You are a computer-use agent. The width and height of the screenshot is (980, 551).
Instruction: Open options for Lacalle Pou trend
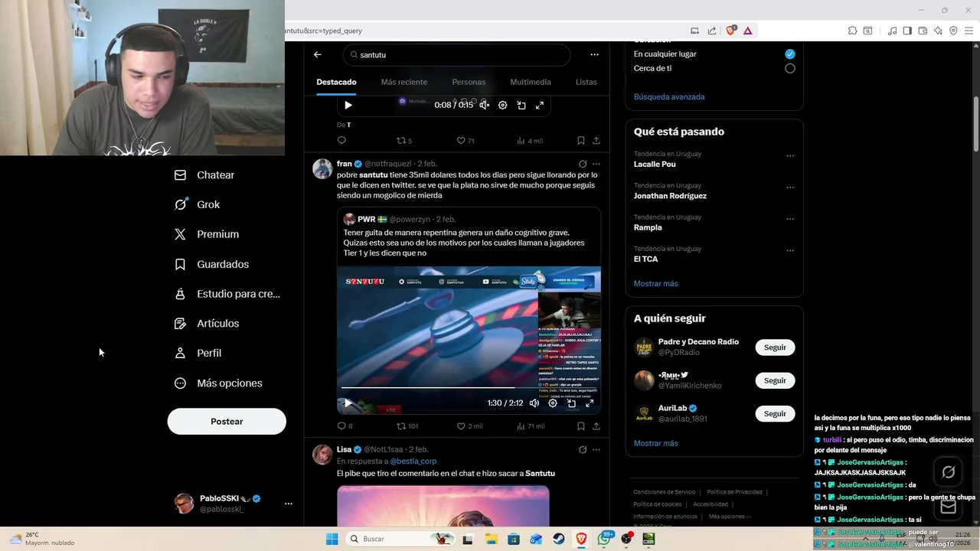(790, 156)
